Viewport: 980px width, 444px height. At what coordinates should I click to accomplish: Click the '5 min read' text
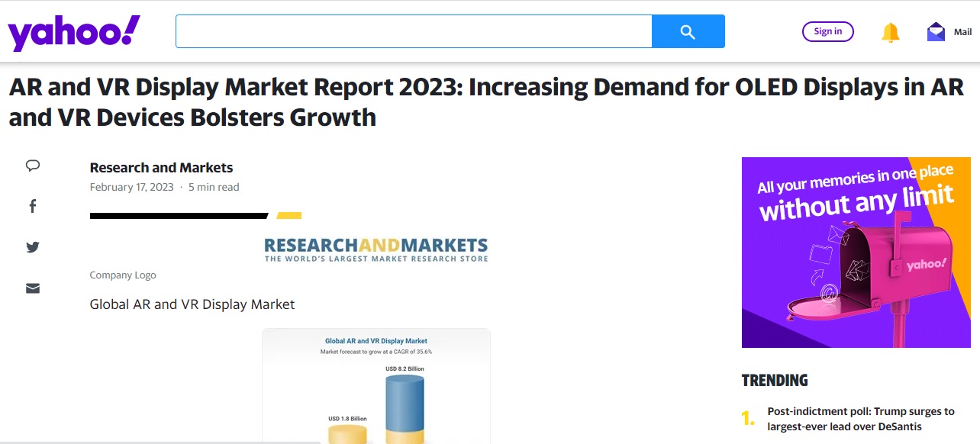pos(214,187)
